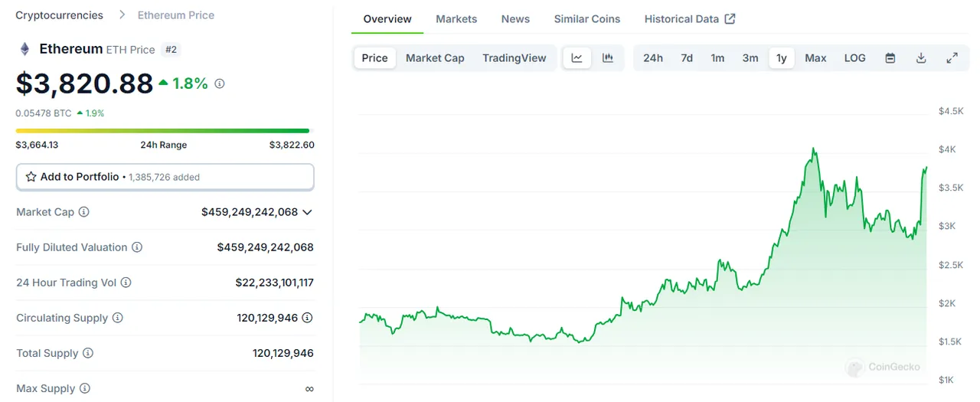Viewport: 980px width, 402px height.
Task: Download the chart data
Action: tap(921, 58)
